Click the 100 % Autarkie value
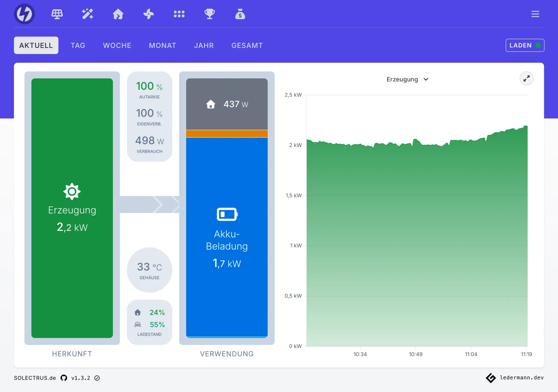The height and width of the screenshot is (392, 558). (149, 86)
